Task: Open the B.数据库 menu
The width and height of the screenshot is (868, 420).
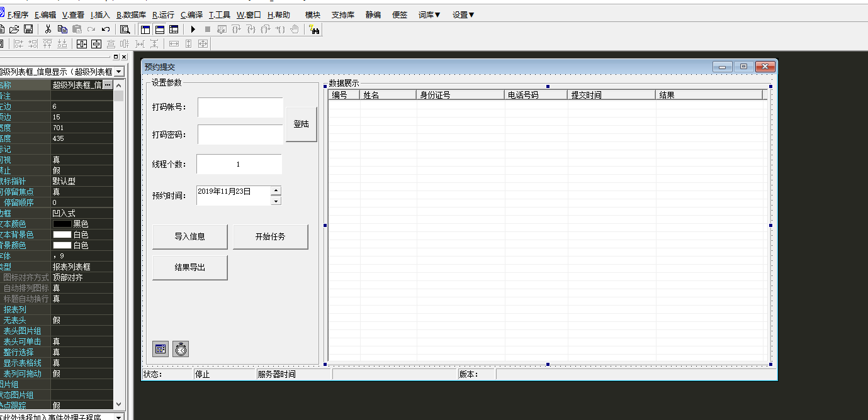Action: coord(131,14)
